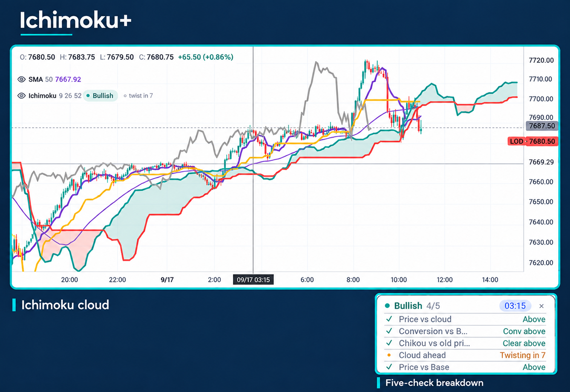Image resolution: width=570 pixels, height=392 pixels.
Task: Close the five-check breakdown panel
Action: coord(541,306)
